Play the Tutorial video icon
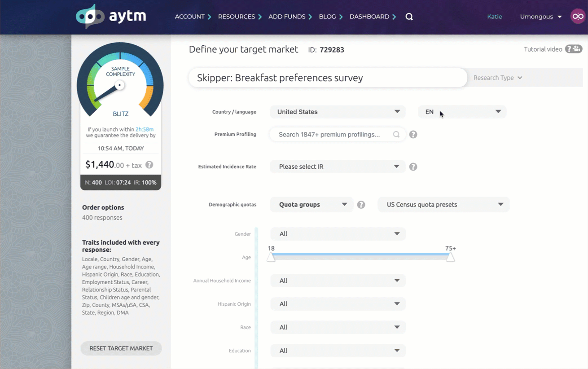The image size is (588, 369). pos(573,49)
